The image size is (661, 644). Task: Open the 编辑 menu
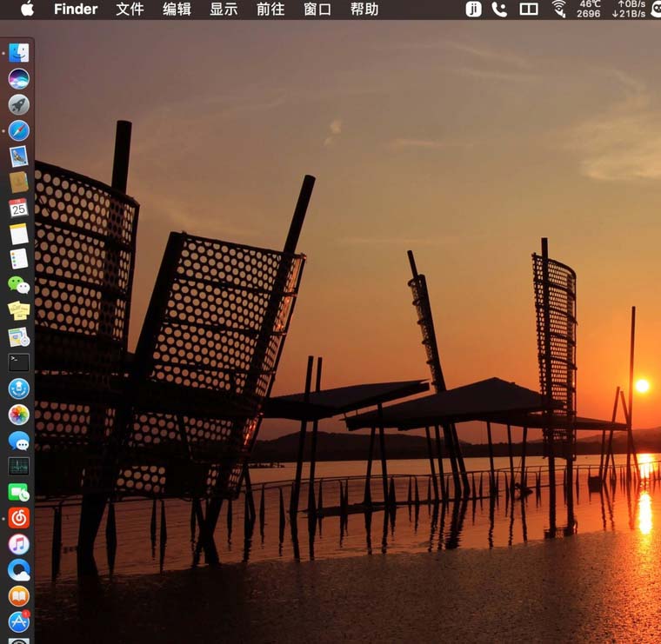[177, 10]
